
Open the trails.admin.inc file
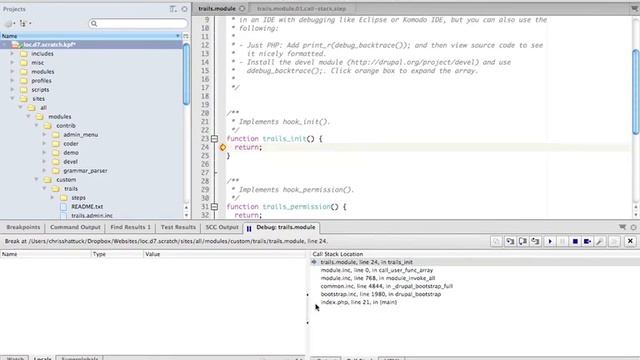coord(91,215)
